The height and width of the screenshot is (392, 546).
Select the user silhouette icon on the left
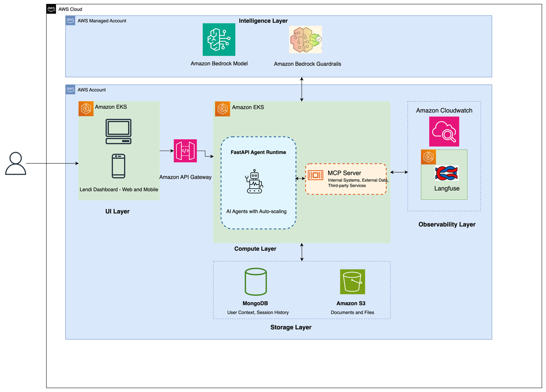[x=16, y=164]
